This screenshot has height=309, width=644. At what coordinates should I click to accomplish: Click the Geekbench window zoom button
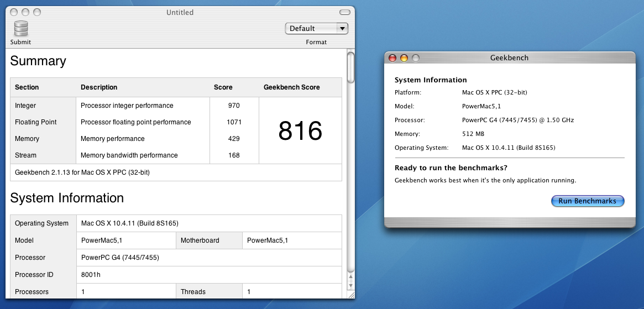coord(415,58)
